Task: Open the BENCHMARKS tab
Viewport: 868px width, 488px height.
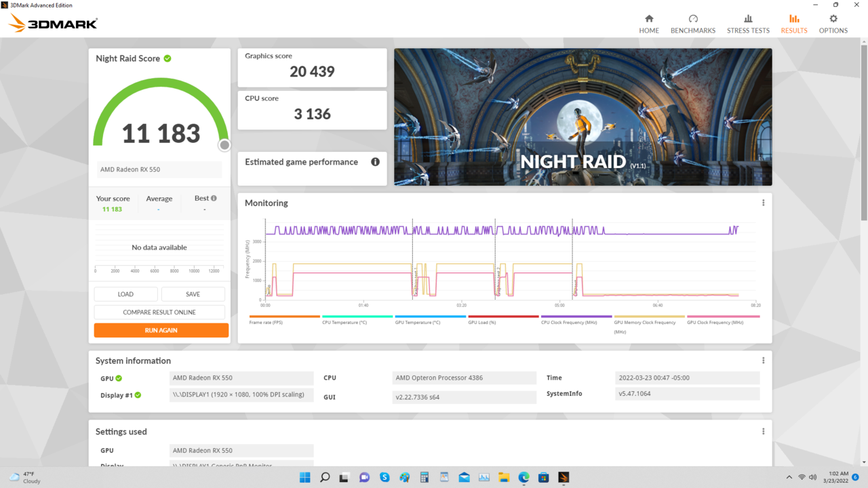Action: [692, 22]
